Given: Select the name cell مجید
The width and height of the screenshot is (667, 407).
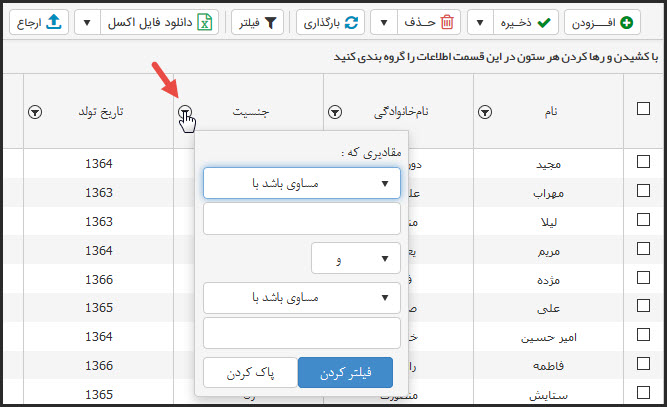Looking at the screenshot, I should tap(548, 164).
